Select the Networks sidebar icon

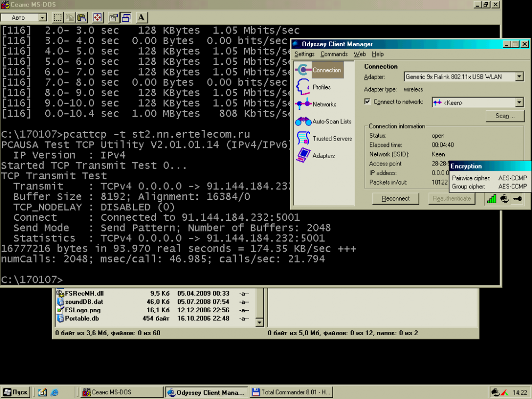(x=303, y=104)
